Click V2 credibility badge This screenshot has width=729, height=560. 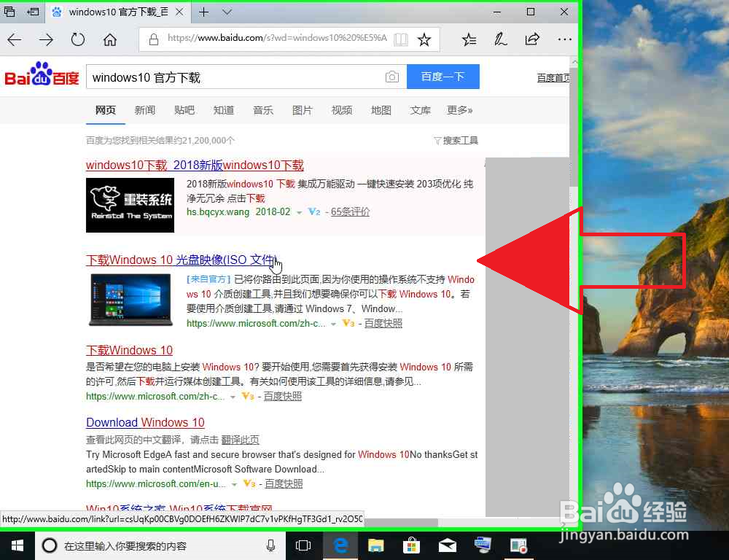click(x=314, y=212)
